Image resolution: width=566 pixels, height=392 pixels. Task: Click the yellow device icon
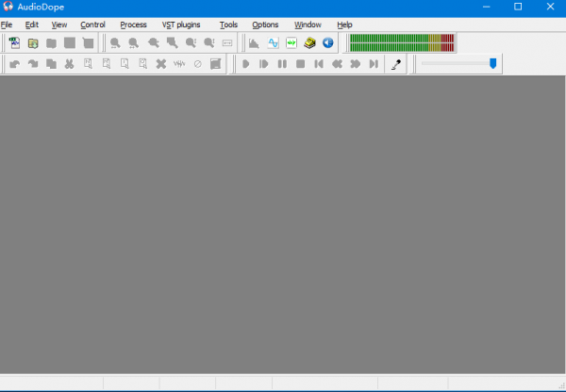click(x=309, y=43)
